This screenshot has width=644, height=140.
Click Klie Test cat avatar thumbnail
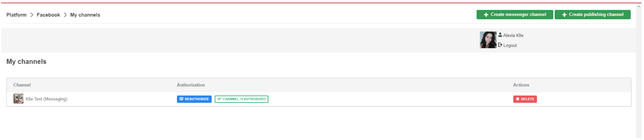tap(18, 99)
